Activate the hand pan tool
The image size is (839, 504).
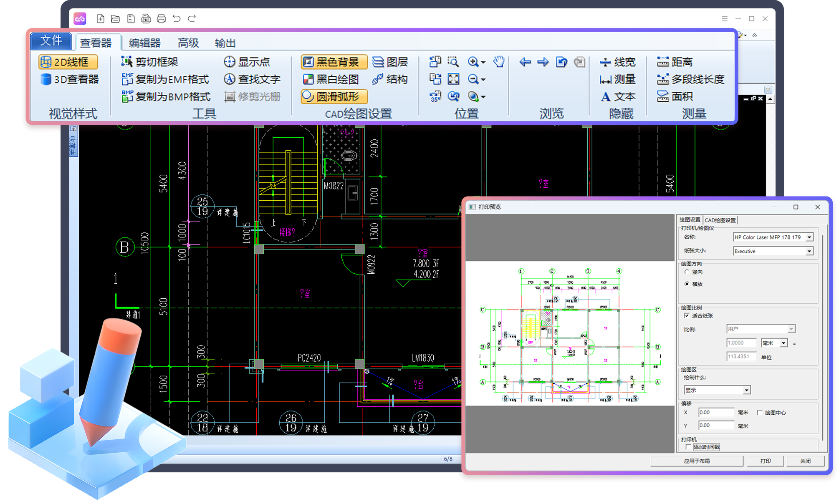(498, 62)
